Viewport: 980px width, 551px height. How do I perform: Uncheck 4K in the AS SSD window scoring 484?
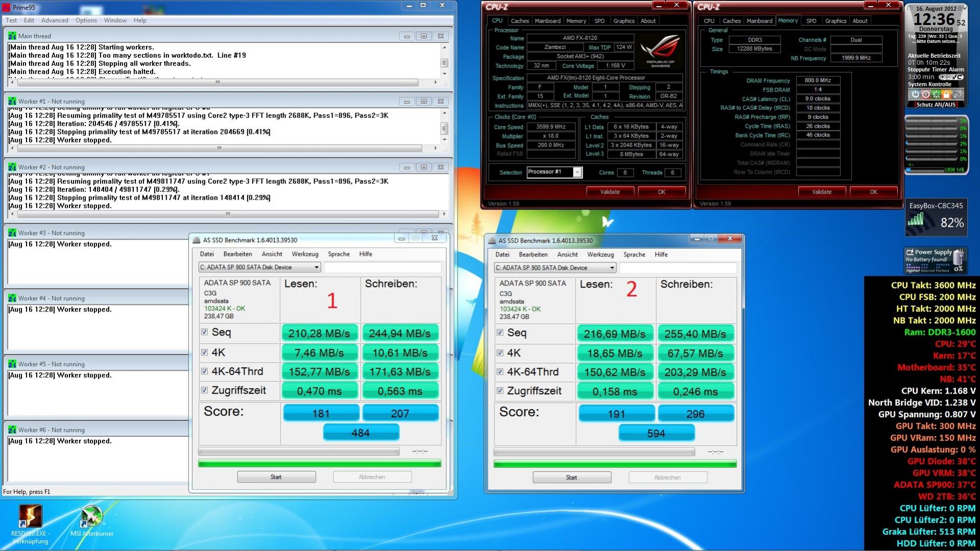coord(205,352)
